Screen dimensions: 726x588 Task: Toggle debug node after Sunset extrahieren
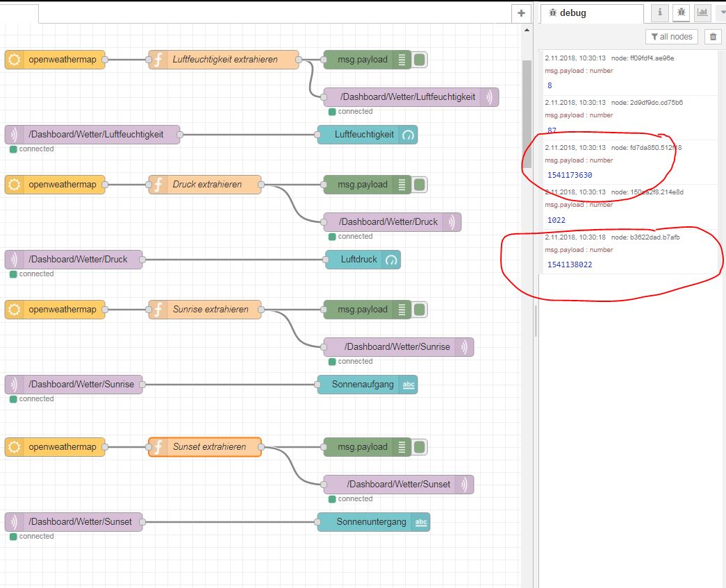[420, 447]
